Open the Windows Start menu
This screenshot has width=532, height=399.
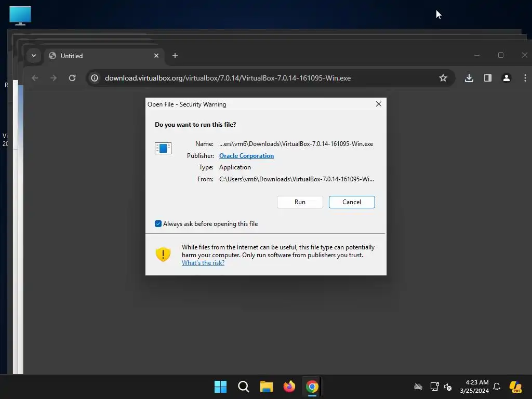click(220, 387)
